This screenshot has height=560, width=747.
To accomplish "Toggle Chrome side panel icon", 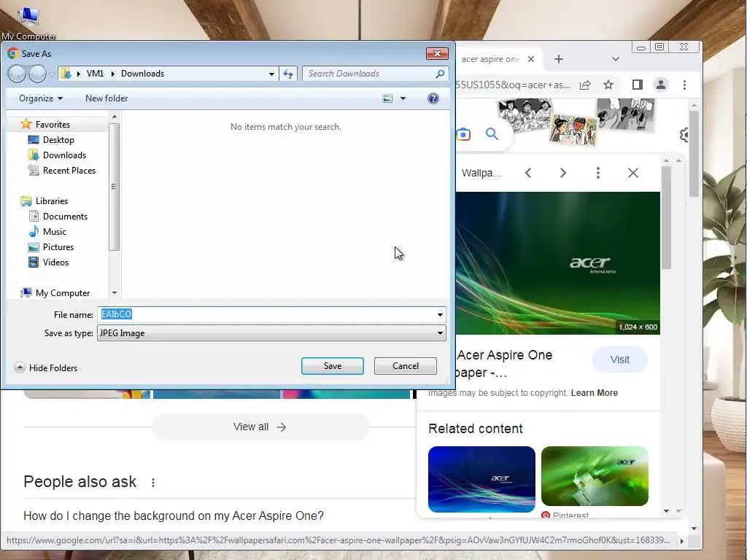I will click(637, 85).
